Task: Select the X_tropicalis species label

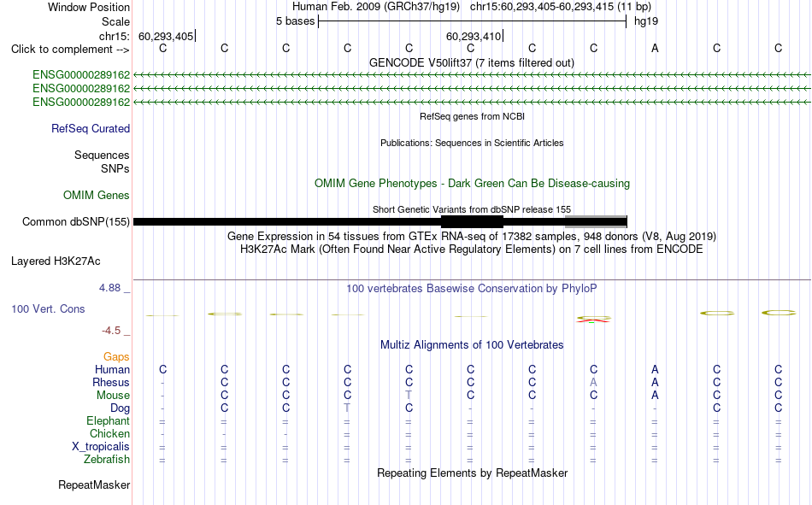Action: click(101, 447)
